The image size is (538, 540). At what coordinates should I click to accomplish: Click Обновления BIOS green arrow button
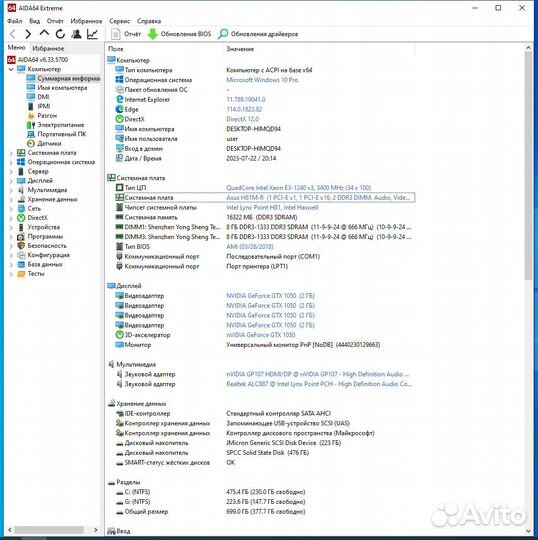179,34
